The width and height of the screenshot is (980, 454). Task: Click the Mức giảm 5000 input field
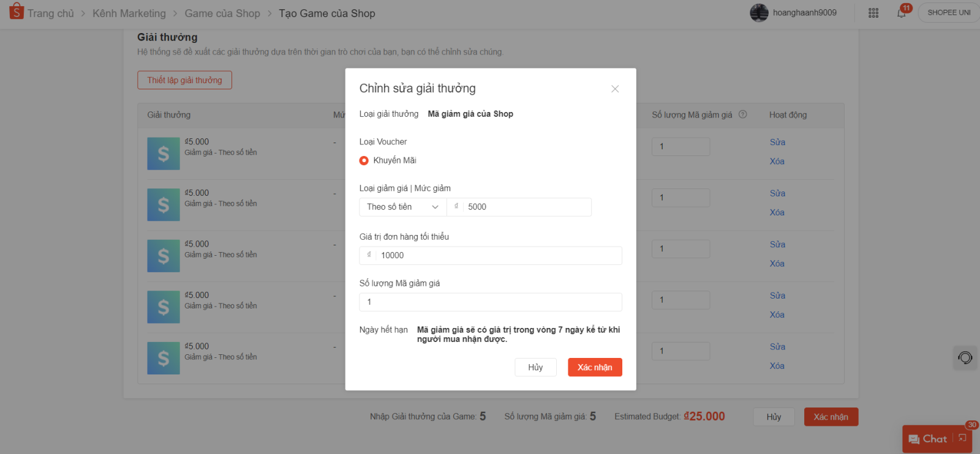[526, 207]
